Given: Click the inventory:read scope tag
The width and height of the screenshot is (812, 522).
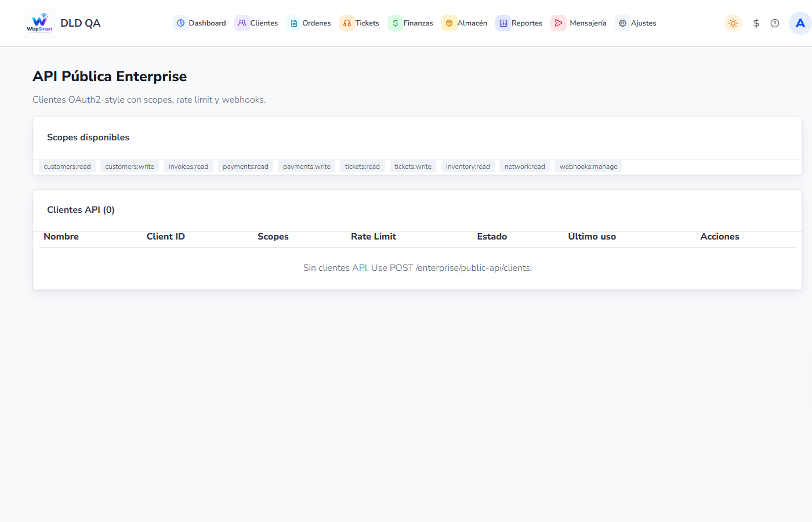Looking at the screenshot, I should (468, 166).
